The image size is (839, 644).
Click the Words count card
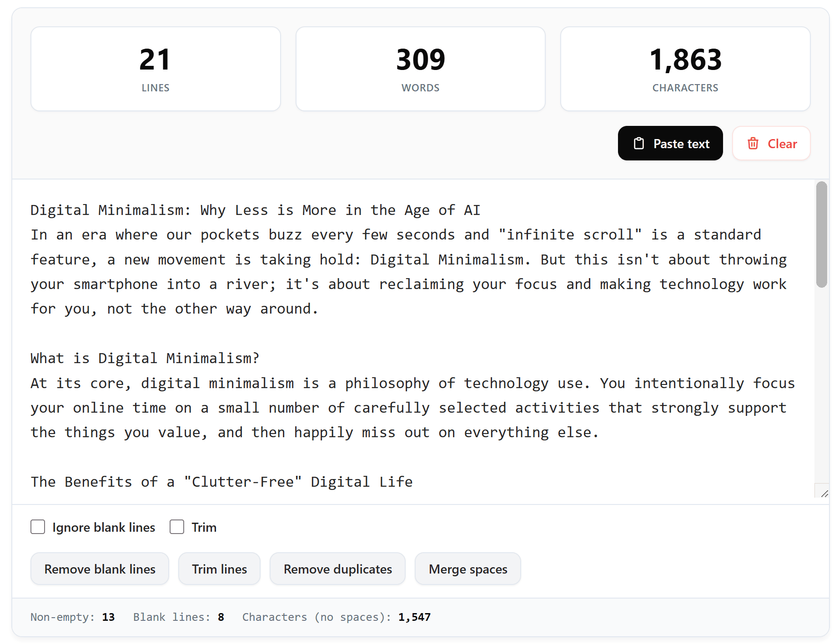420,69
